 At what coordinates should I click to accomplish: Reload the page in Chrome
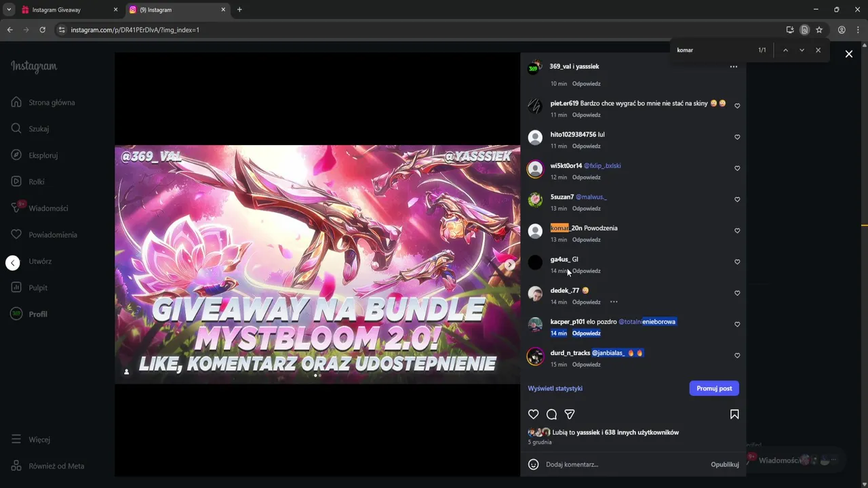pos(42,30)
